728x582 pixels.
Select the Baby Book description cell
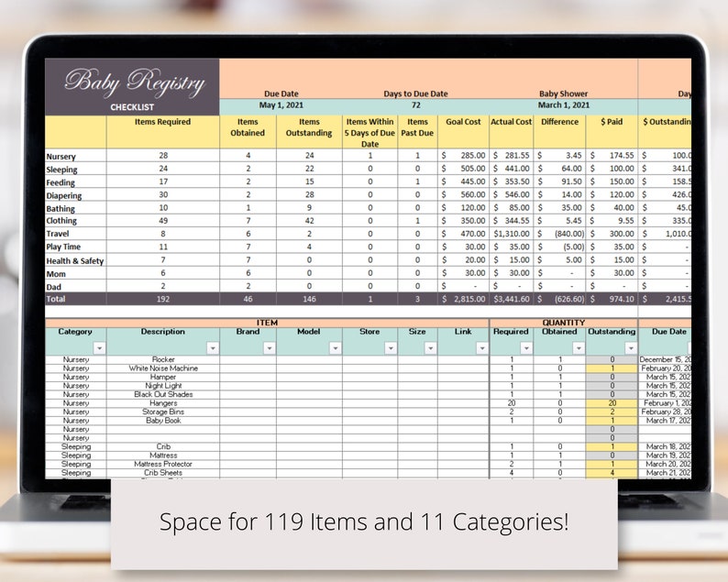coord(163,421)
